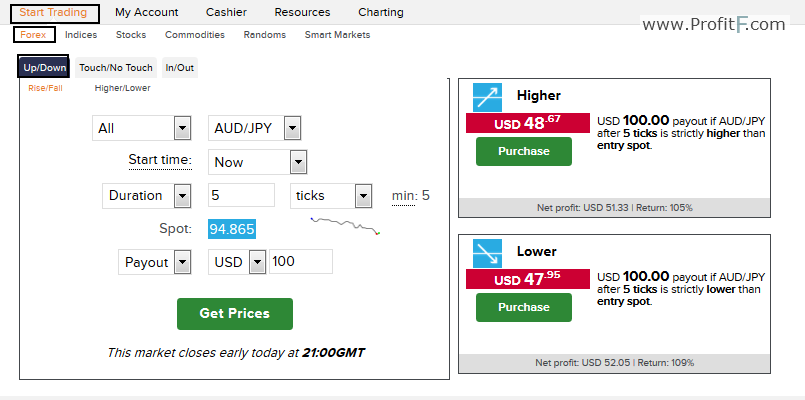Select the Higher/Lower sub-option link
Image resolution: width=805 pixels, height=400 pixels.
tap(122, 88)
